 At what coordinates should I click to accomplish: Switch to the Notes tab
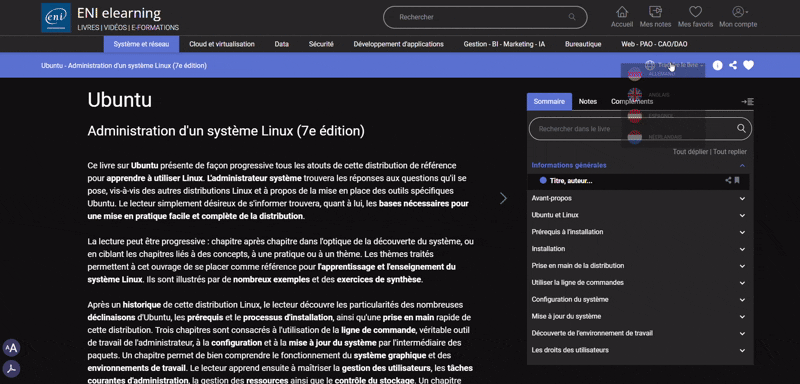click(x=588, y=101)
